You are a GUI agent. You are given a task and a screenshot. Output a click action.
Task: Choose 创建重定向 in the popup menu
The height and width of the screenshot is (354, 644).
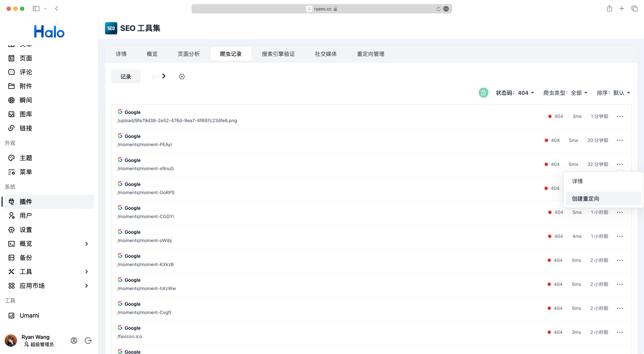tap(603, 199)
